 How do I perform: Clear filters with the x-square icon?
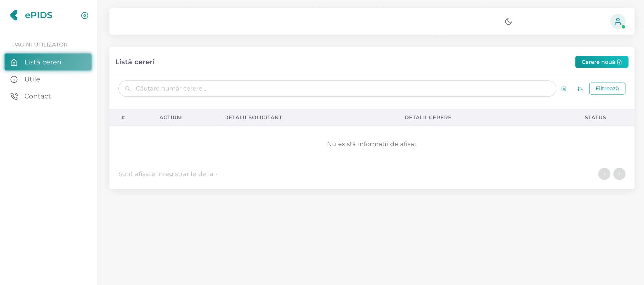(x=564, y=89)
